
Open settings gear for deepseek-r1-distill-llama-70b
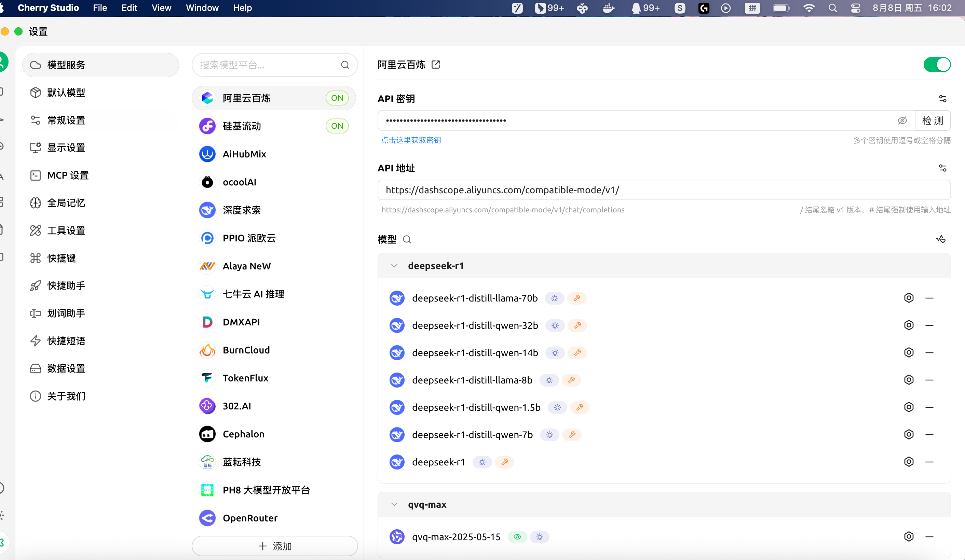click(x=908, y=298)
